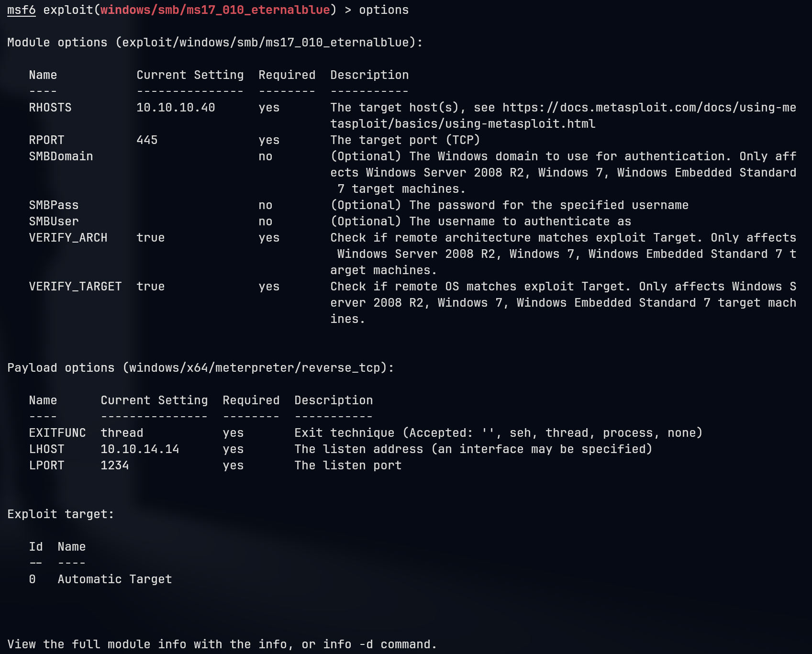
Task: Click the 'Required' header in Payload options
Action: [x=251, y=400]
